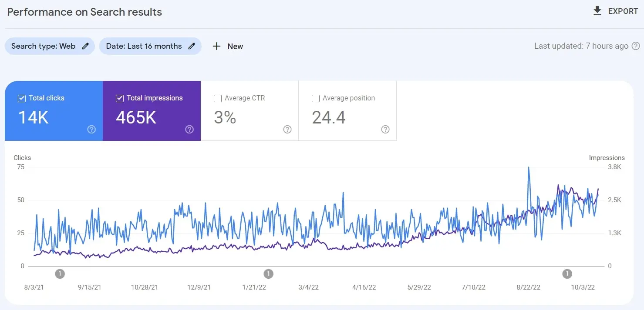Click the Export download icon

click(597, 10)
